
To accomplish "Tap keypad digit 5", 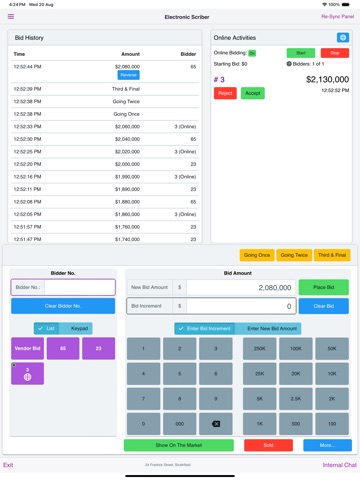I will 179,374.
